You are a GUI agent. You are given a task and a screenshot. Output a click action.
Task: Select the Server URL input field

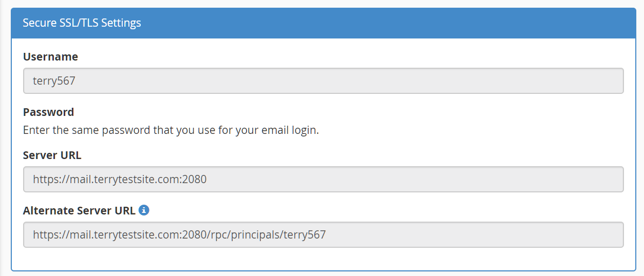click(324, 179)
